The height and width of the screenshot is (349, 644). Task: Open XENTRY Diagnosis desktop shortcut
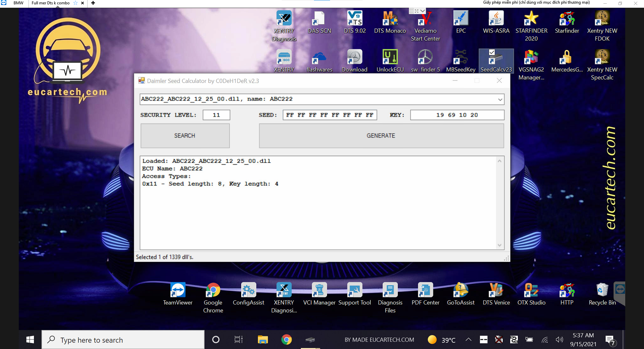click(x=284, y=26)
